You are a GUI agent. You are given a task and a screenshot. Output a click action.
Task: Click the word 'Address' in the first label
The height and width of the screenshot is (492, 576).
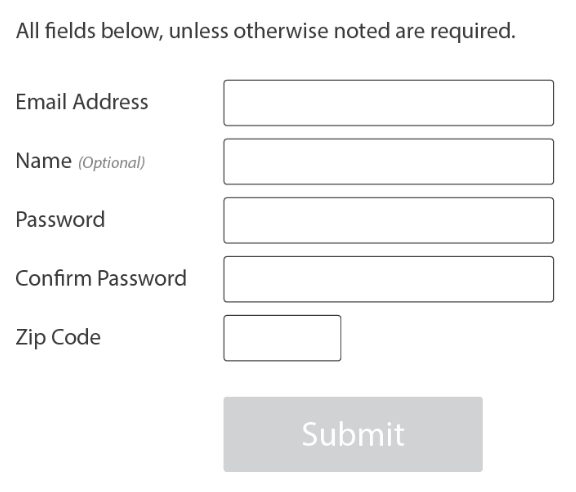[x=111, y=102]
